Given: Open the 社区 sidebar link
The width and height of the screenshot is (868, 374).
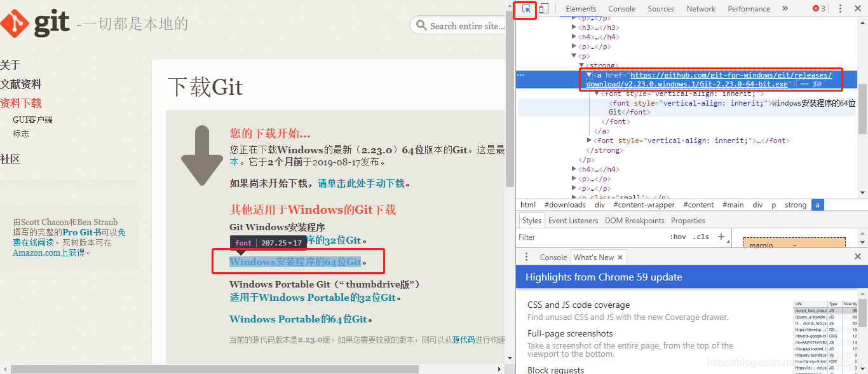Looking at the screenshot, I should 10,159.
